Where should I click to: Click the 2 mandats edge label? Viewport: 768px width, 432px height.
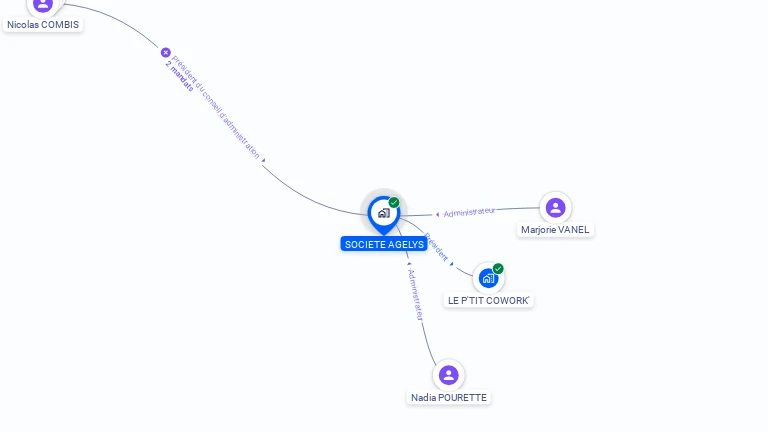(179, 75)
